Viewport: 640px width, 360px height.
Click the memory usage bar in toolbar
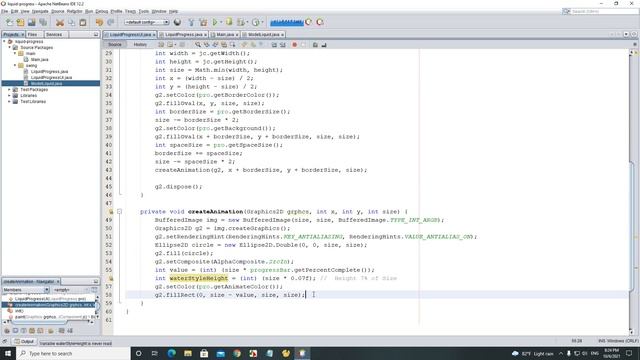[287, 22]
